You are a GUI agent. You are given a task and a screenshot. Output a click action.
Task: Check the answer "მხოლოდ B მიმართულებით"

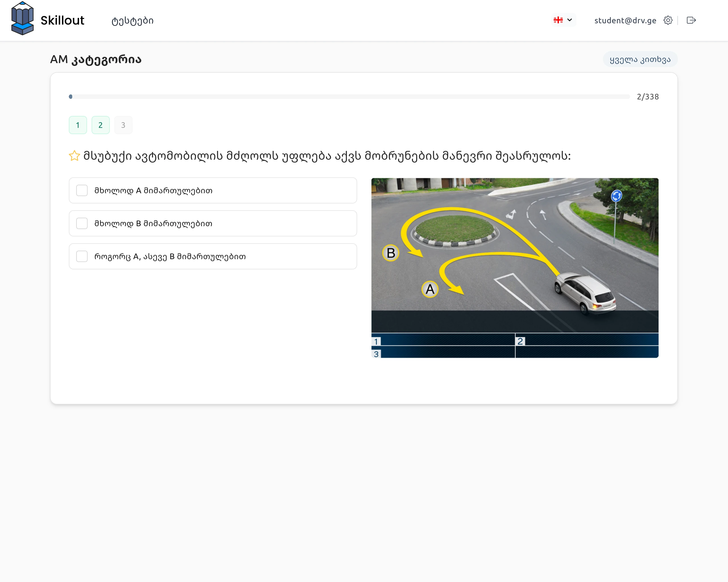(x=82, y=223)
